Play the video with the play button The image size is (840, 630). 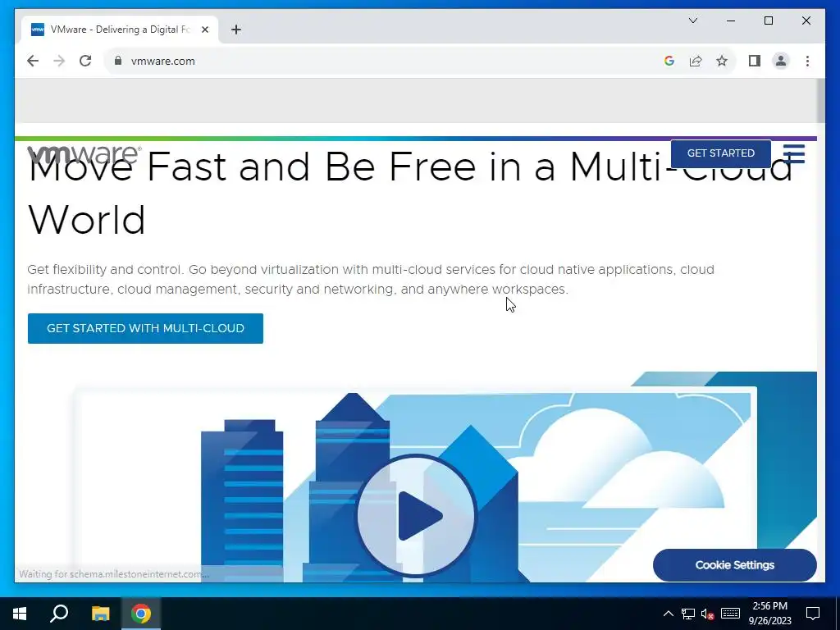[416, 515]
